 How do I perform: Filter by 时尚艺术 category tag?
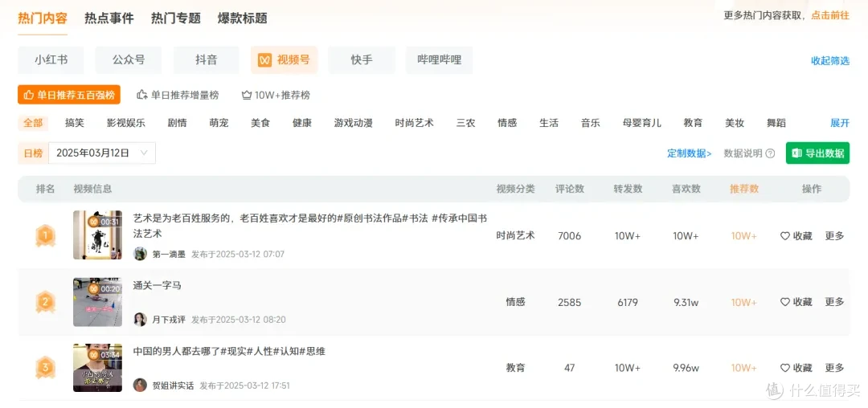[x=415, y=123]
